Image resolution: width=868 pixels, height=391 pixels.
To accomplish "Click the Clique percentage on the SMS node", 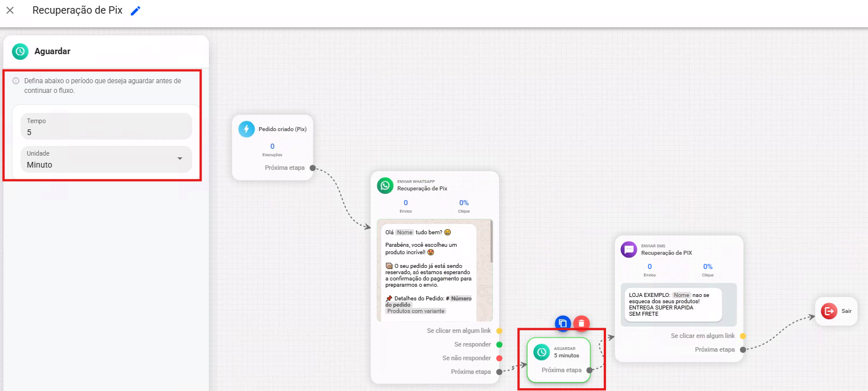I will (x=708, y=267).
